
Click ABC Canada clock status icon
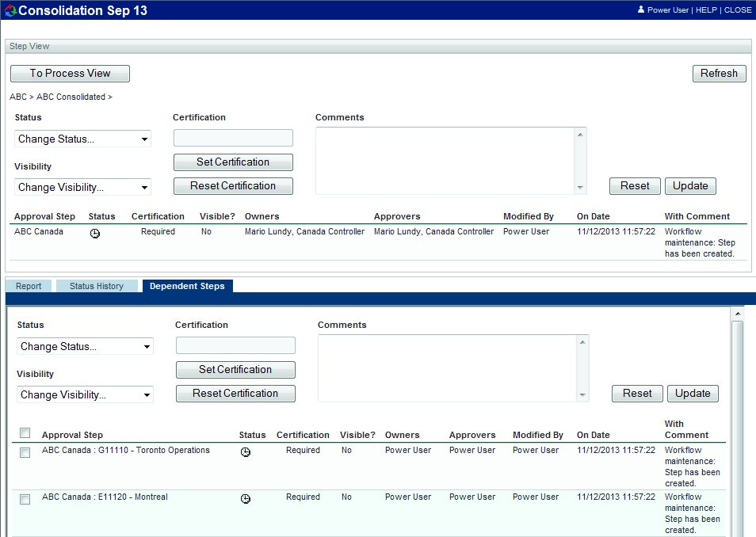click(x=95, y=234)
